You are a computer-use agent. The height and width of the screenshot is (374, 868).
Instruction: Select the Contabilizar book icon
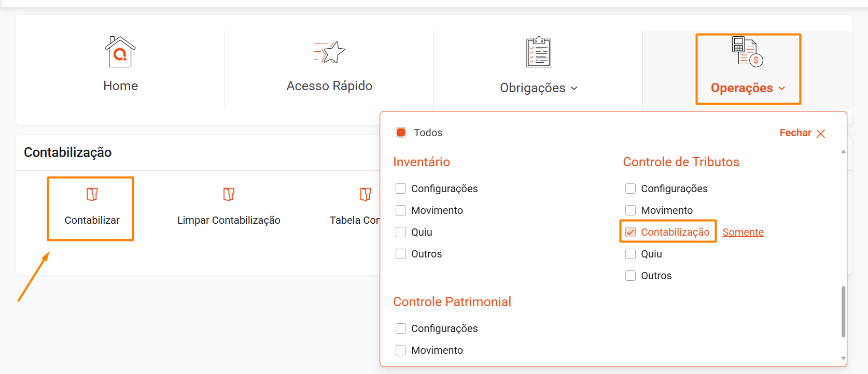[x=92, y=194]
